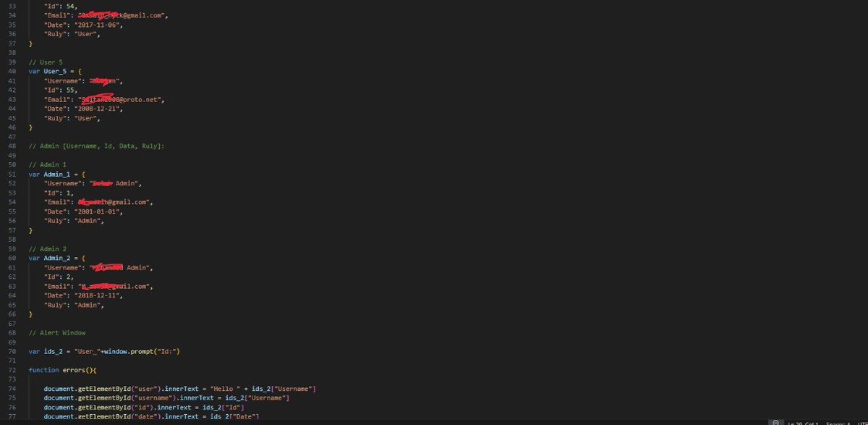Open the "Spaces: 4" indentation selector

click(838, 422)
